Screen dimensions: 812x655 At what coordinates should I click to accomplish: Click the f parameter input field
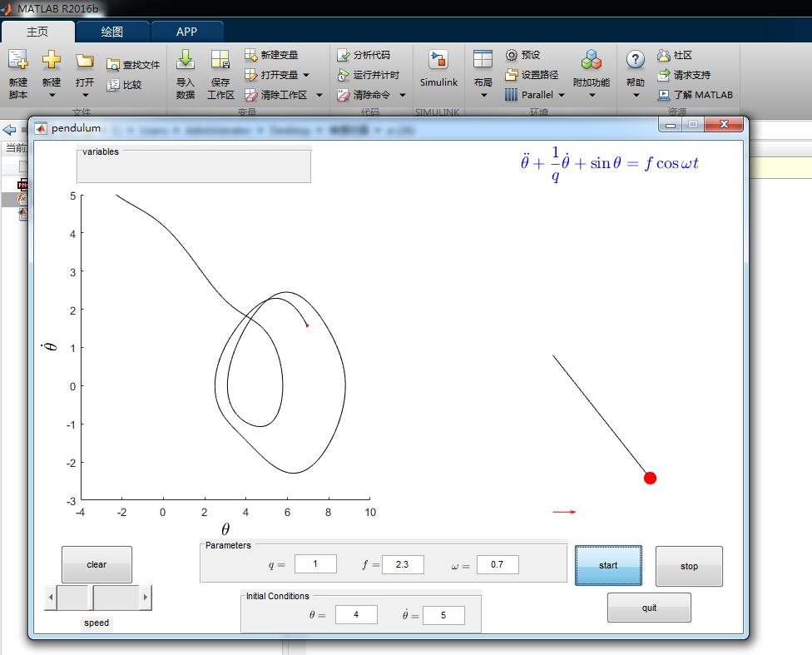click(403, 564)
